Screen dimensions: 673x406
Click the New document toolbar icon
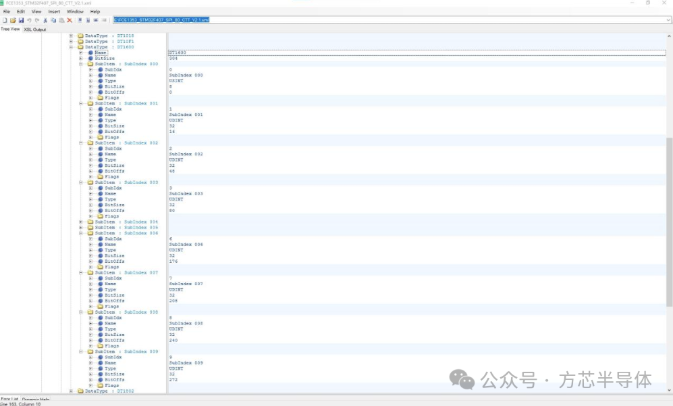(x=5, y=20)
